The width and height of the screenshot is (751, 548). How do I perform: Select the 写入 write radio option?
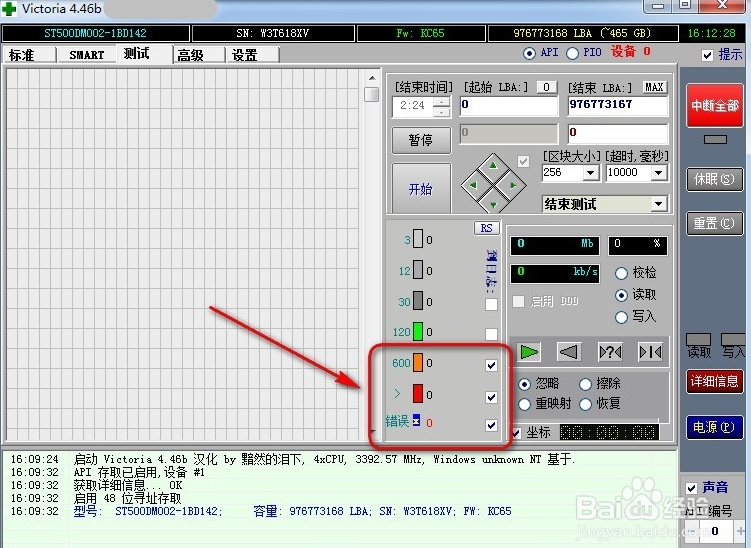621,317
